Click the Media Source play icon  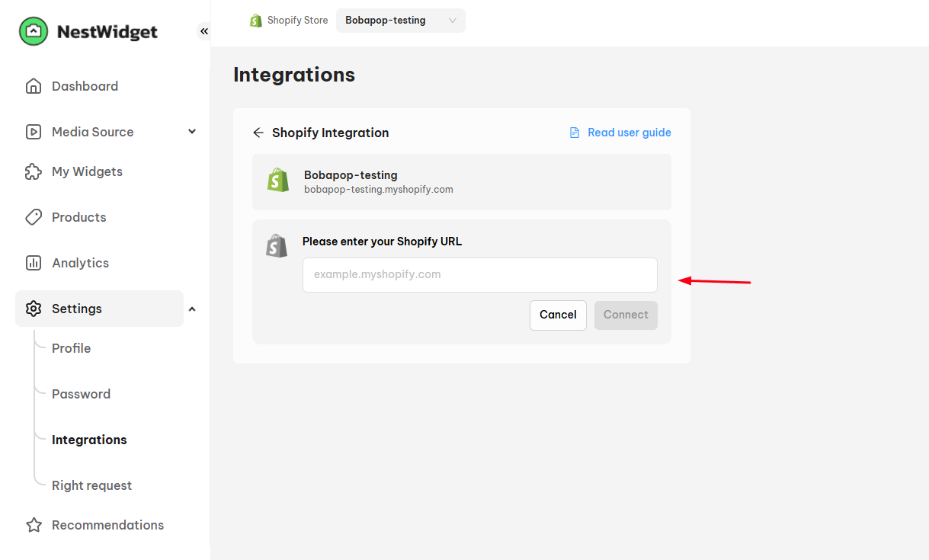[34, 132]
